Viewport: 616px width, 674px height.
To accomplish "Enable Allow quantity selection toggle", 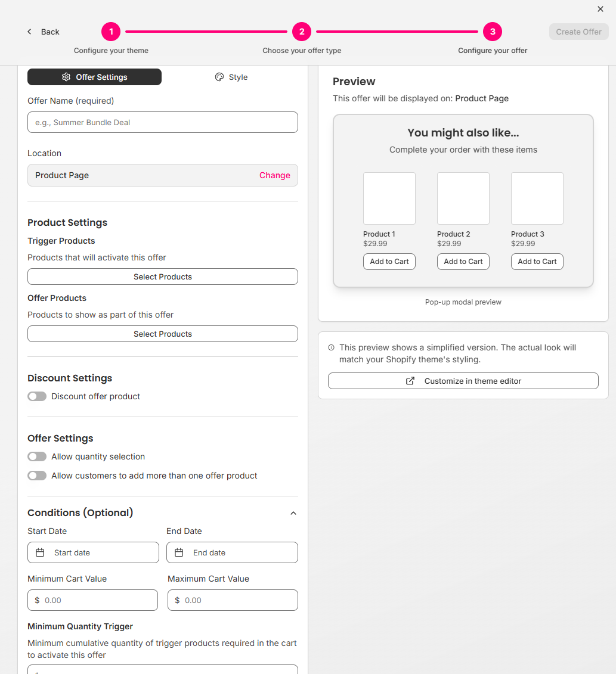I will click(37, 456).
